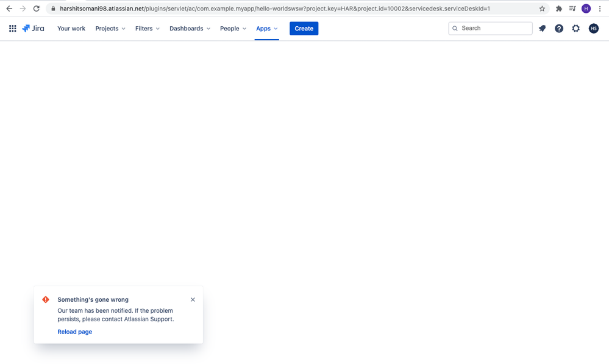
Task: Open the Atlassian app switcher grid
Action: point(12,29)
